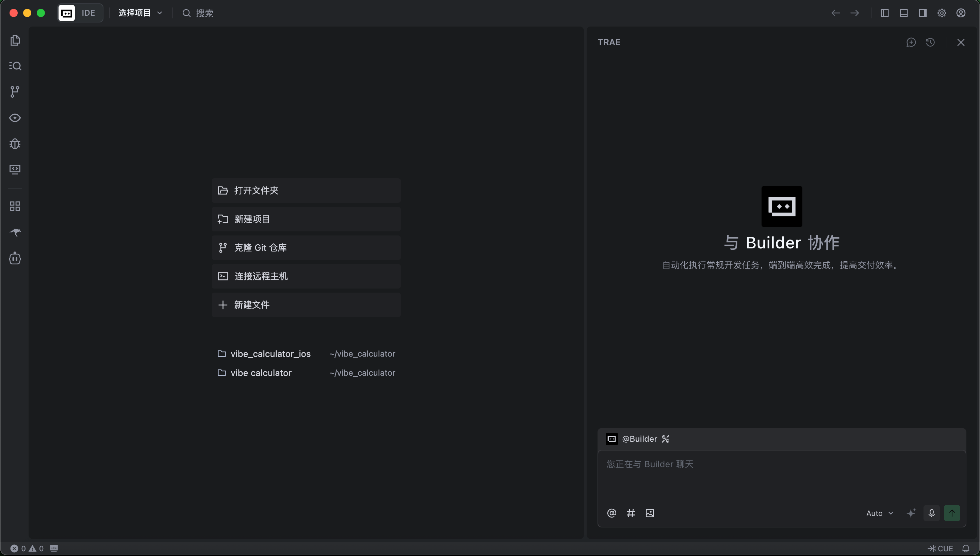
Task: Click the # context icon
Action: pos(631,513)
